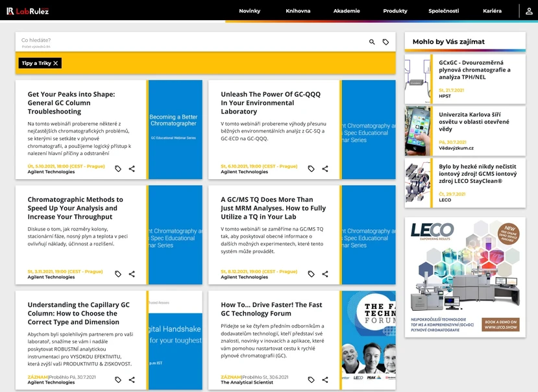The height and width of the screenshot is (392, 538).
Task: Click the Co hledáte search field
Action: tap(188, 42)
